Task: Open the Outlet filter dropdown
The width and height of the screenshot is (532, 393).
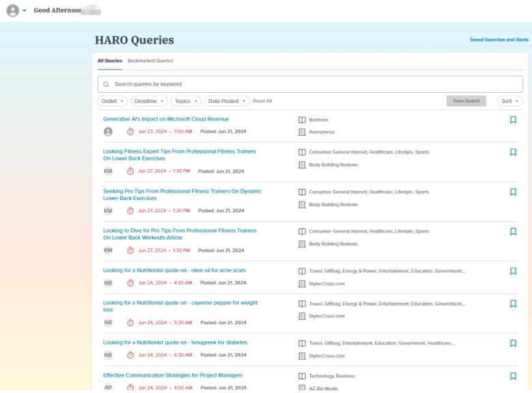Action: tap(113, 101)
